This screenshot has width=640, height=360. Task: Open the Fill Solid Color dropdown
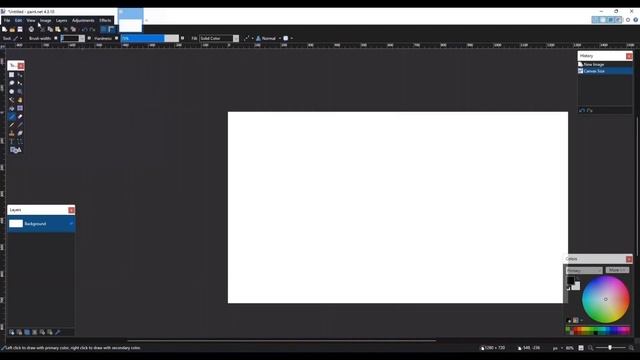[x=219, y=38]
